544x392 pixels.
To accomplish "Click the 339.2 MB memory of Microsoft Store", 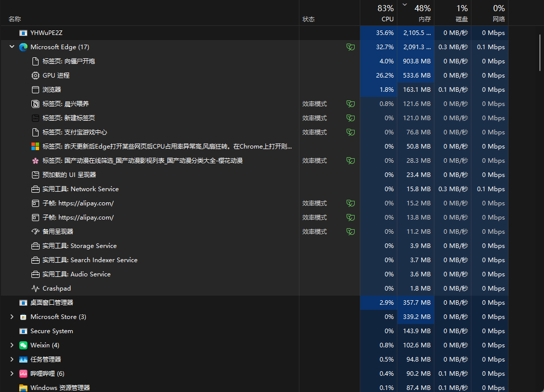I will (x=417, y=317).
